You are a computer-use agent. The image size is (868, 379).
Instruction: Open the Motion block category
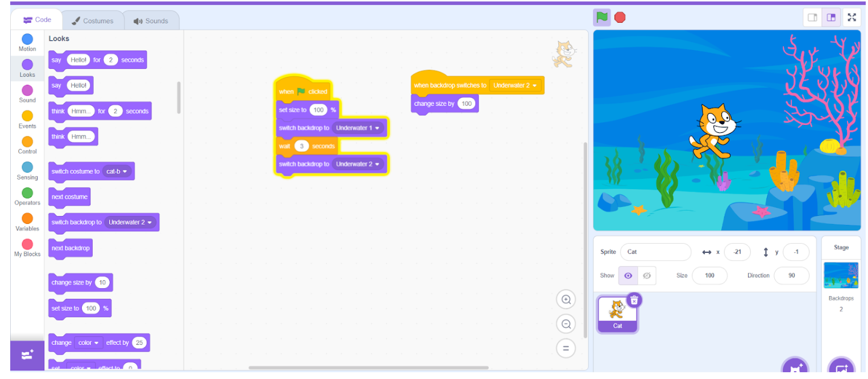27,43
